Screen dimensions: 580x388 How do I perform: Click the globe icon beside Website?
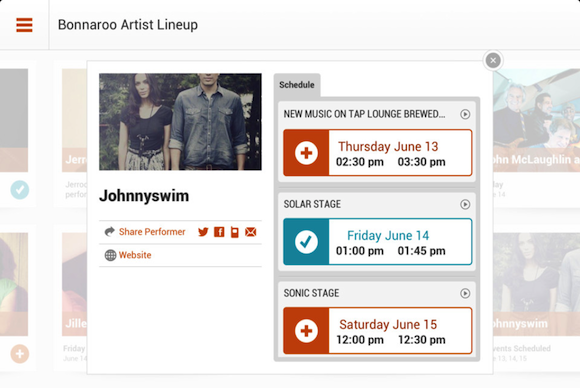110,255
